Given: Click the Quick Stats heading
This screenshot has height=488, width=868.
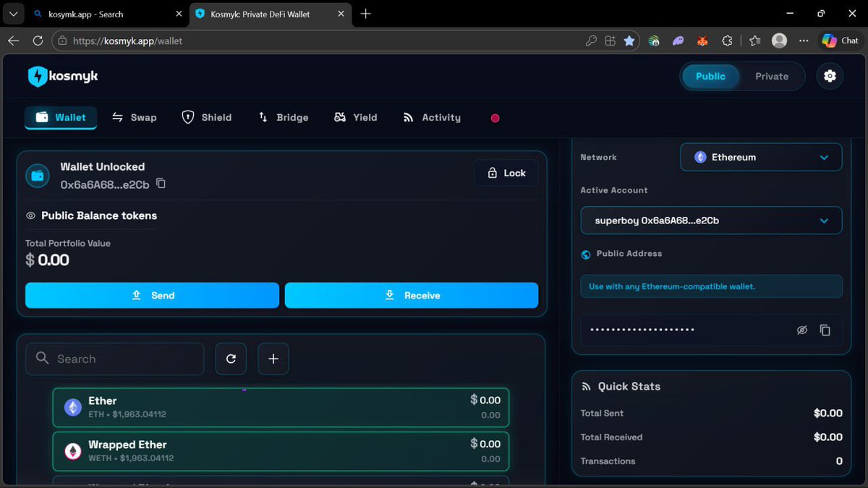Looking at the screenshot, I should 629,386.
